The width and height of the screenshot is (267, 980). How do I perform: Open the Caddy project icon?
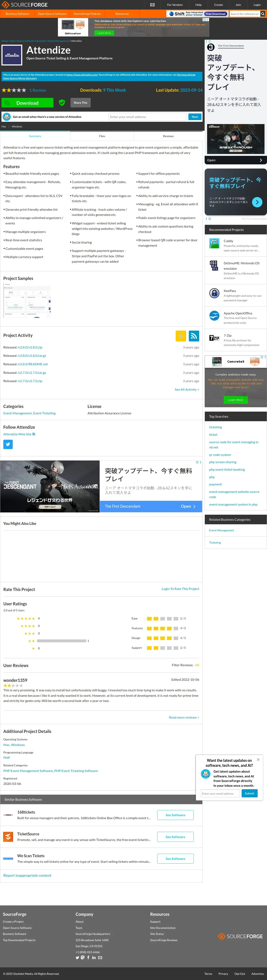pyautogui.click(x=214, y=244)
